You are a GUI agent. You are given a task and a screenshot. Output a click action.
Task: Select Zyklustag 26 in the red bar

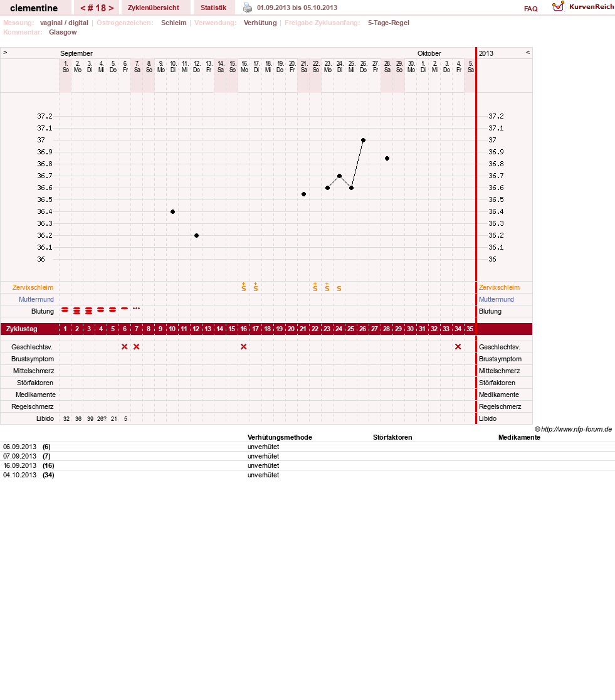pos(363,329)
